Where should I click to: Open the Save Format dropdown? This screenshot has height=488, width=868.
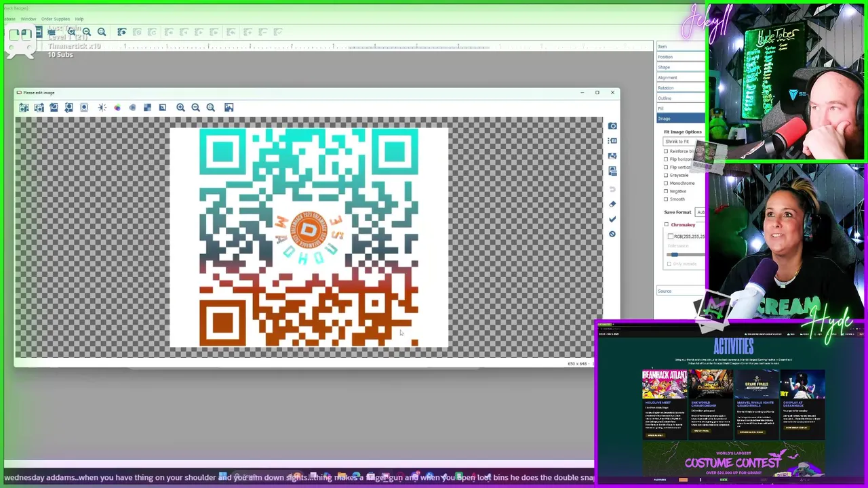click(x=701, y=212)
